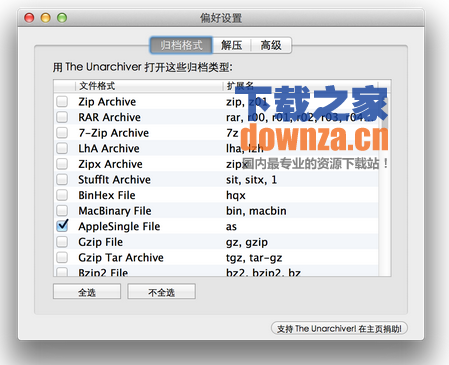Click the 'as' extension cell
Image resolution: width=449 pixels, height=365 pixels.
(x=231, y=227)
